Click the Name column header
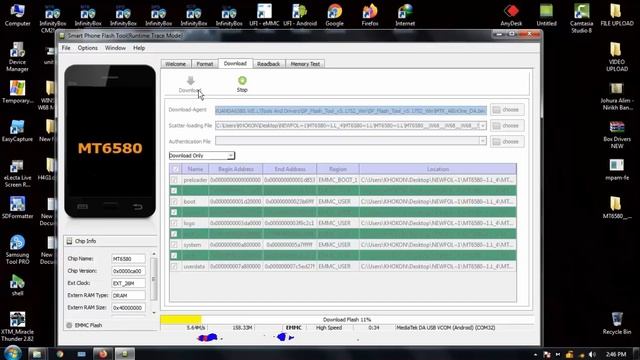 (195, 169)
